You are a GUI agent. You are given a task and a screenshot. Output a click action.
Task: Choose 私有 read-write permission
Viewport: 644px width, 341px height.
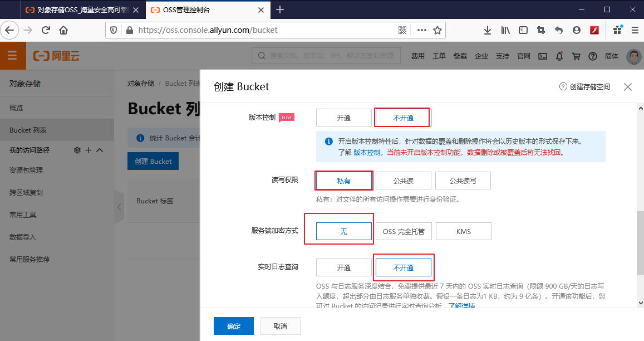coord(344,181)
